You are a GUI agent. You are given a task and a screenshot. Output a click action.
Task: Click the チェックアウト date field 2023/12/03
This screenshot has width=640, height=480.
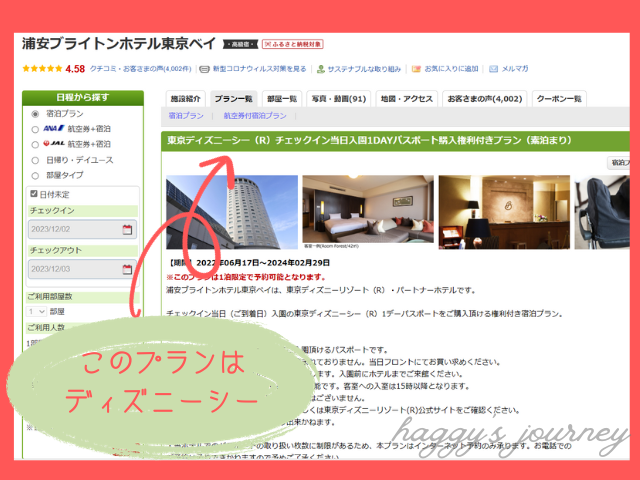point(82,269)
